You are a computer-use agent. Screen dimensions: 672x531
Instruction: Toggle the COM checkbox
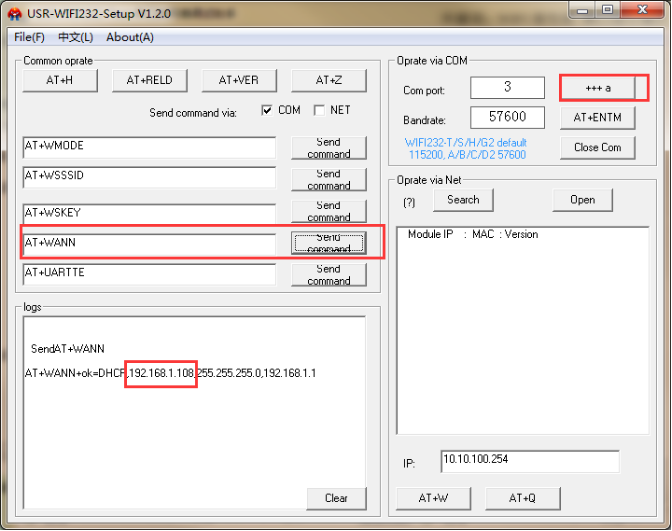267,110
